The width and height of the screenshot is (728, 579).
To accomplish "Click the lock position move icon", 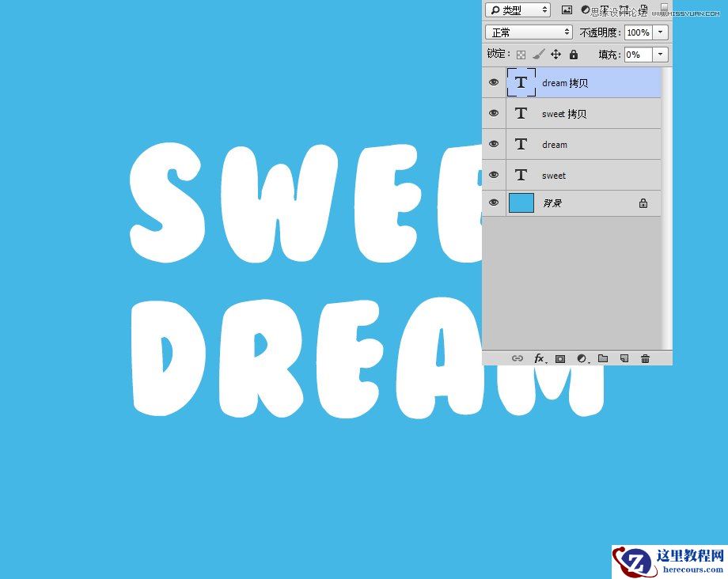I will point(556,54).
